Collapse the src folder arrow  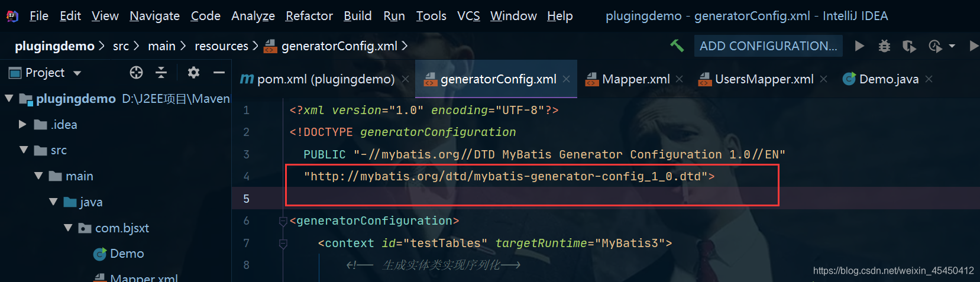(x=24, y=150)
